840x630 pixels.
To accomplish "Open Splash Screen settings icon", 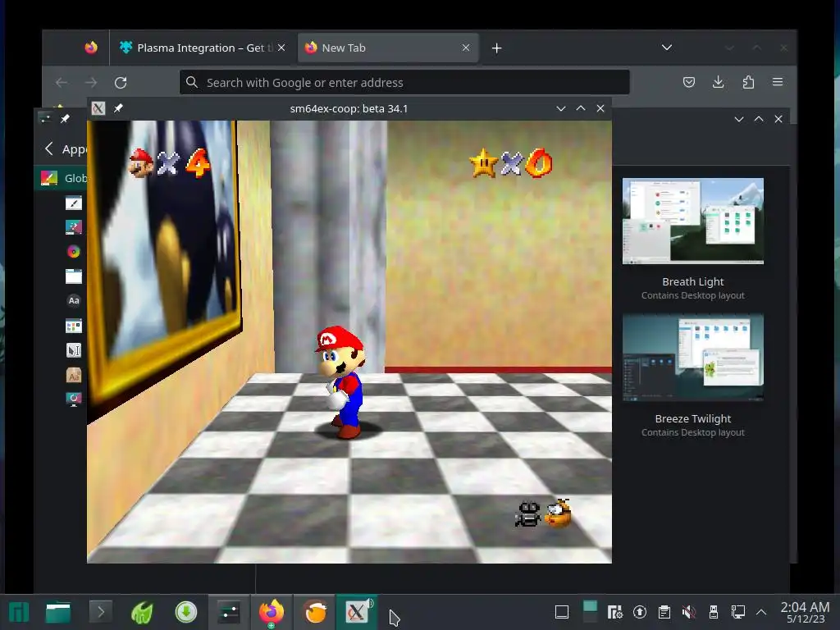I will click(x=73, y=399).
